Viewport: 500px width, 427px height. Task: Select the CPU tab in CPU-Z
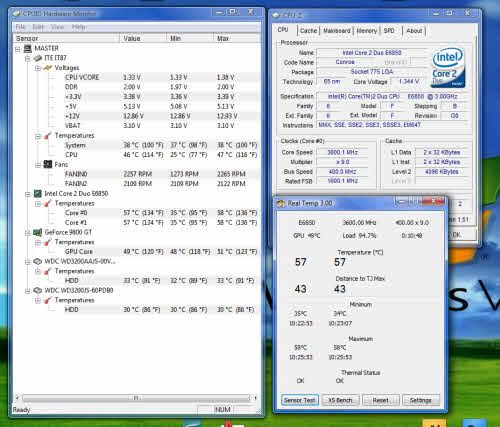(283, 30)
